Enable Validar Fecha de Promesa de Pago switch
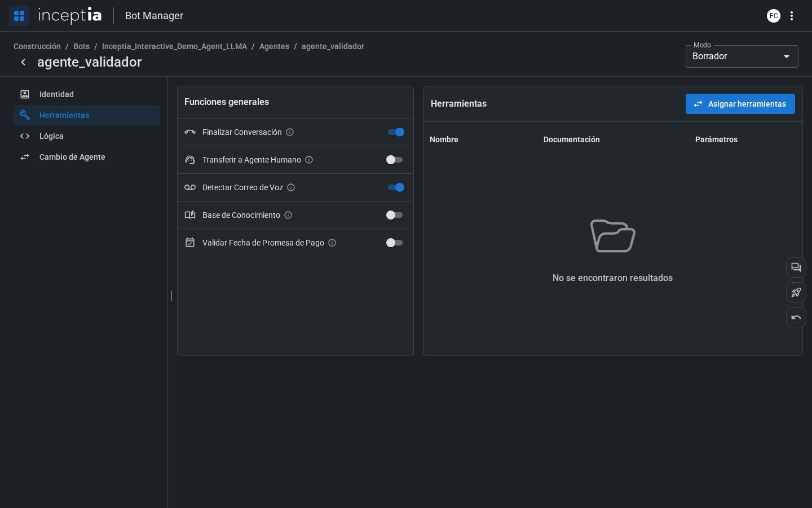 pos(394,243)
